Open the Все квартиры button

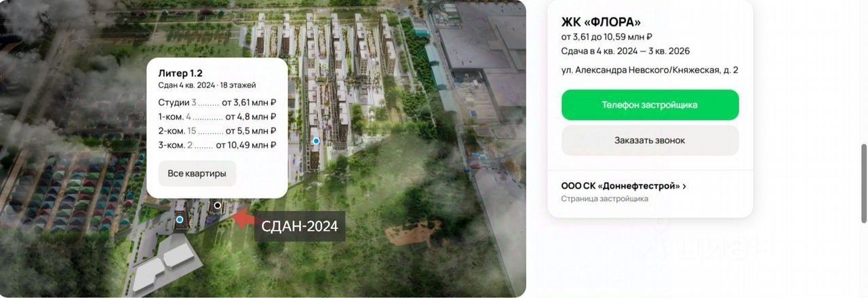(x=197, y=173)
